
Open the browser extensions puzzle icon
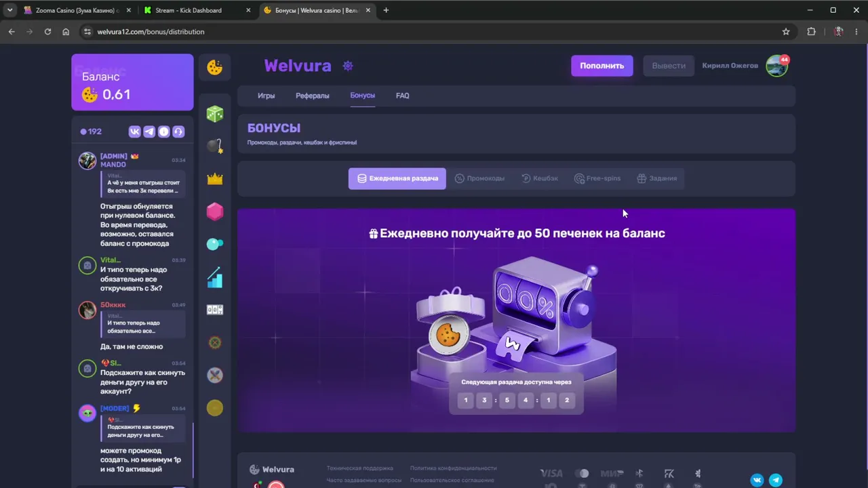click(x=811, y=32)
